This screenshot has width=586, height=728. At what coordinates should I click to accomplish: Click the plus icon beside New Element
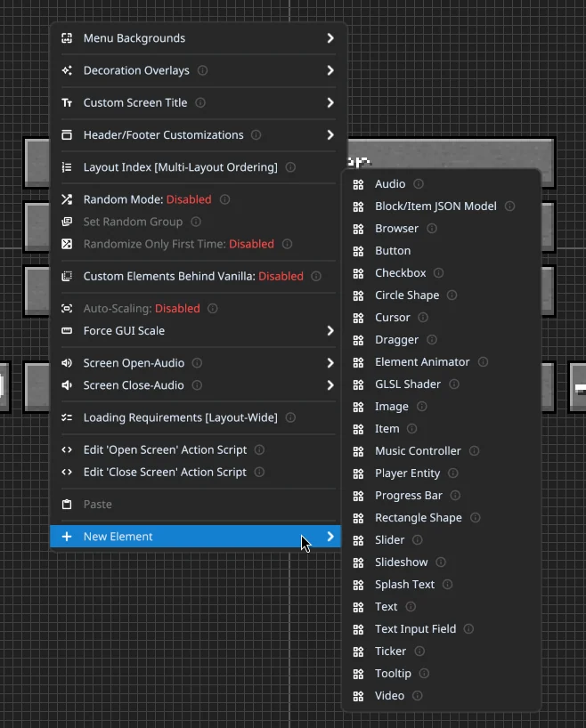tap(67, 537)
